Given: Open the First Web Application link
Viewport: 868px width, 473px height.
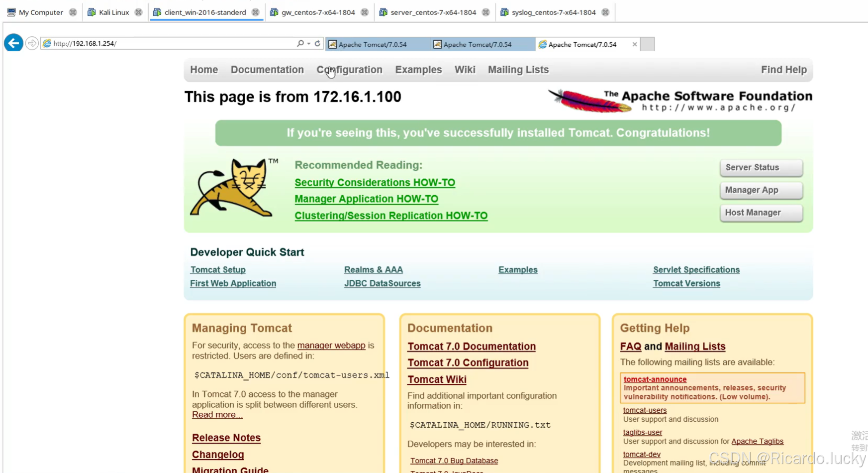Looking at the screenshot, I should coord(233,283).
